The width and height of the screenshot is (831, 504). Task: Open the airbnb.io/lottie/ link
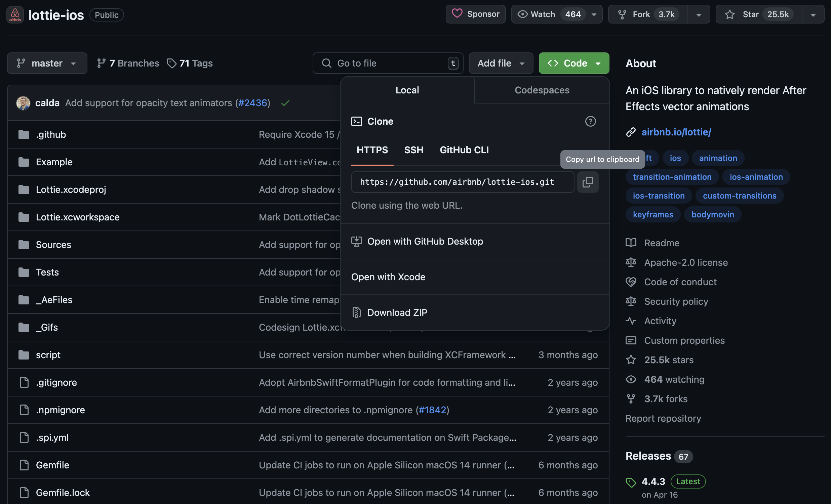[676, 132]
